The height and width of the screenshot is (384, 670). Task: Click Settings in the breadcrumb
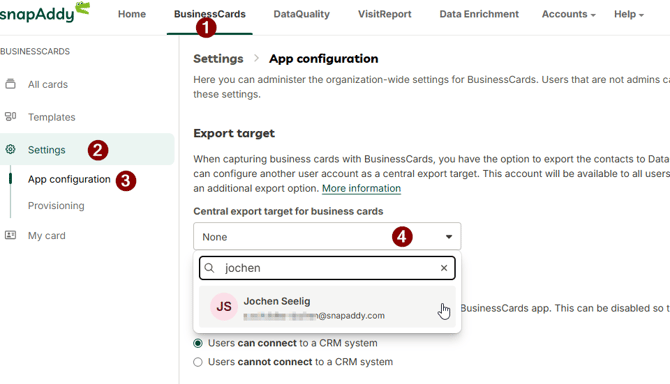click(x=218, y=59)
